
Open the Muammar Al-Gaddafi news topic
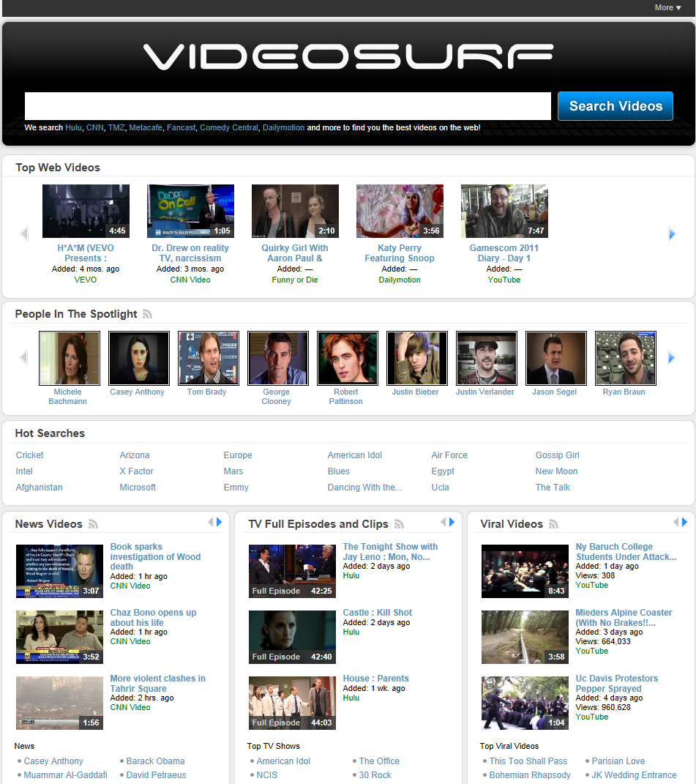coord(65,775)
